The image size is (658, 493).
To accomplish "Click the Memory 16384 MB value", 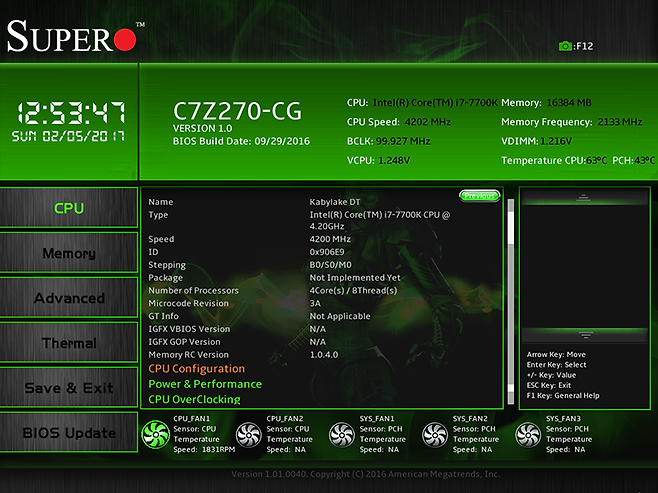I will click(x=569, y=102).
